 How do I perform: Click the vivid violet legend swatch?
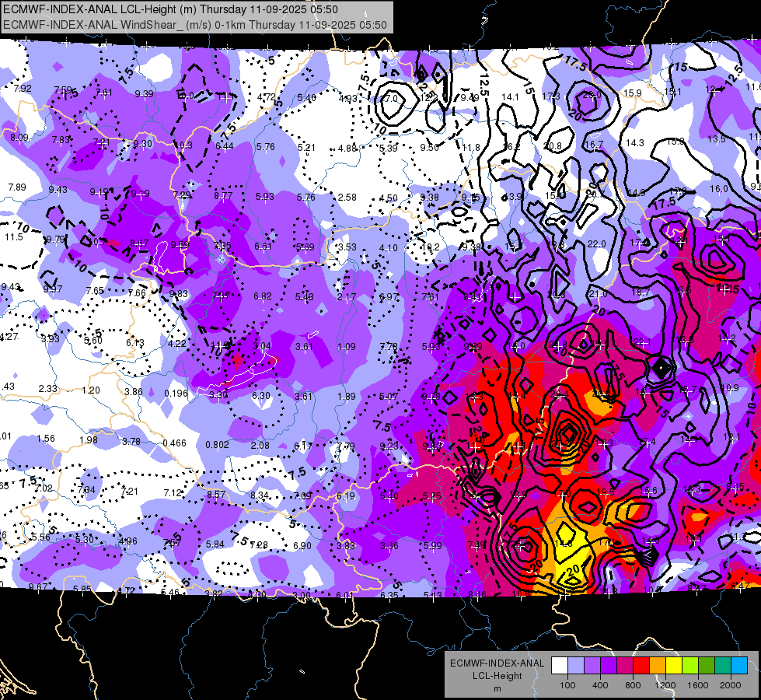pyautogui.click(x=609, y=666)
